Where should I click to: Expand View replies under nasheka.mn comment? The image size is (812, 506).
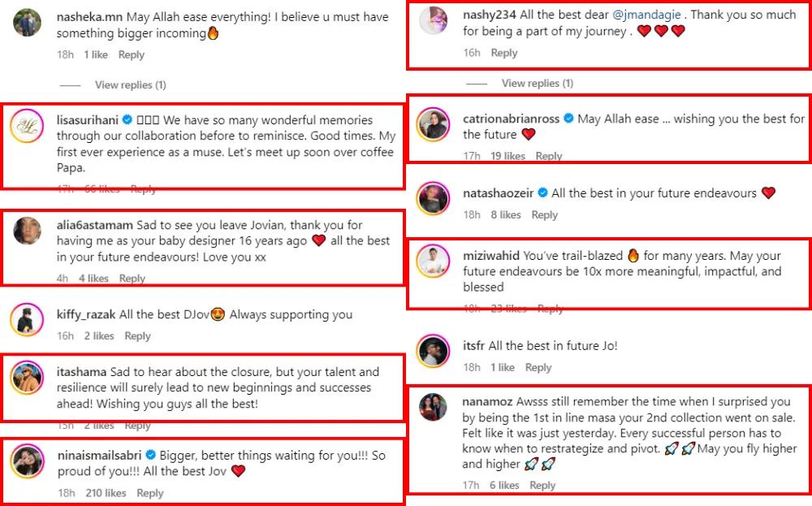[x=130, y=85]
